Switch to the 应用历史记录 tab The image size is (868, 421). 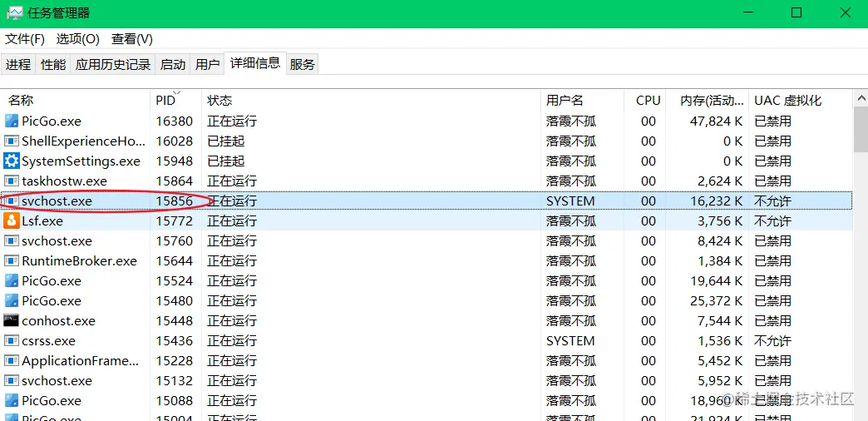(113, 64)
